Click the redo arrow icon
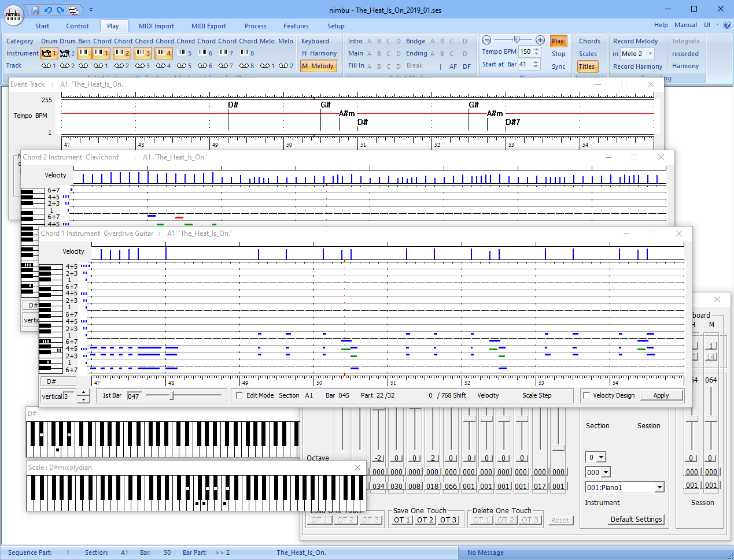Viewport: 734px width, 560px height. (x=61, y=10)
